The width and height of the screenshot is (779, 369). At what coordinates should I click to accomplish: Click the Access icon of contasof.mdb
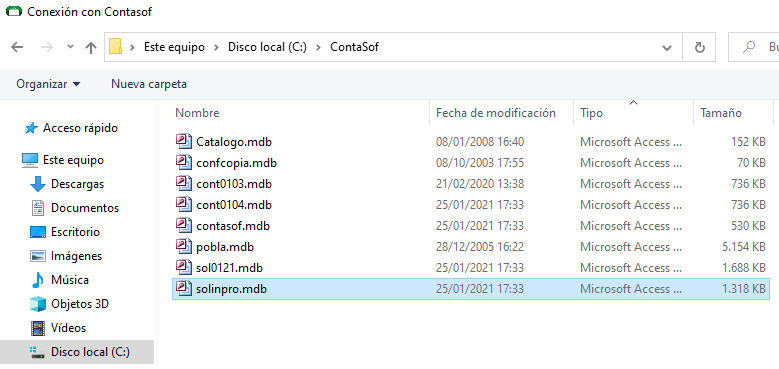(x=184, y=225)
